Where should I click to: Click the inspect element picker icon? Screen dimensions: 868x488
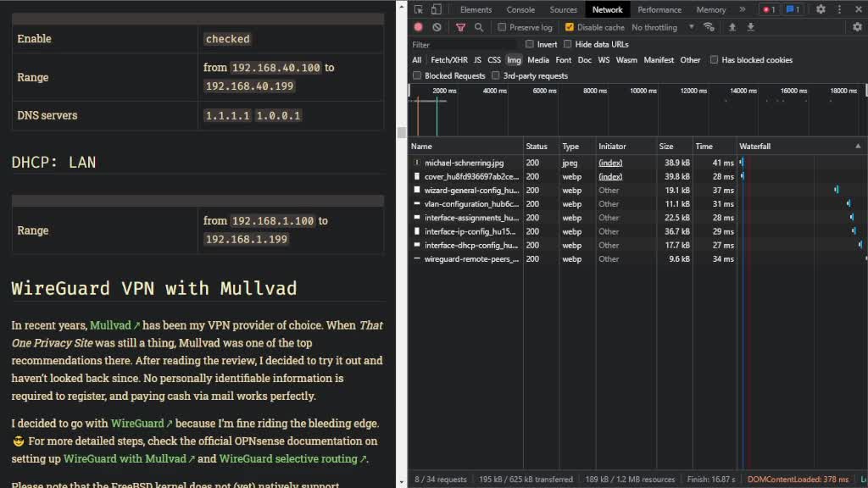point(419,9)
